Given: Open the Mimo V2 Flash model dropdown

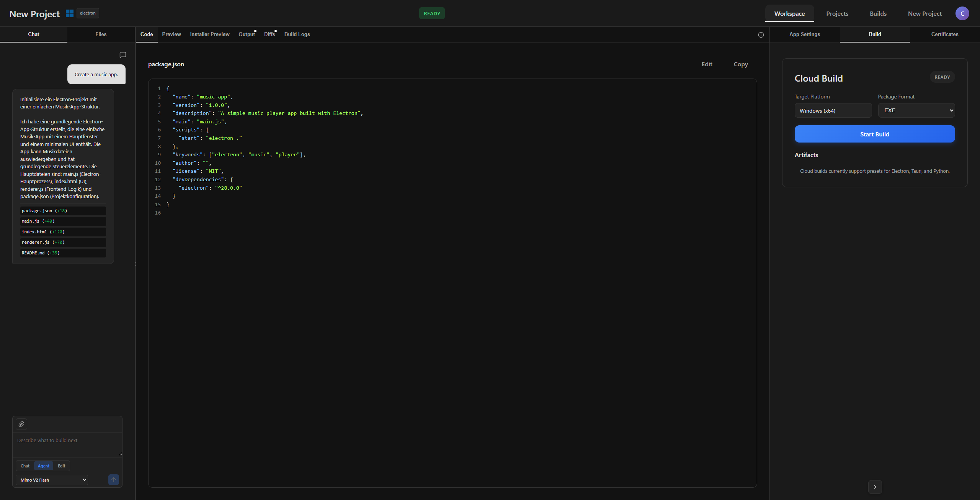Looking at the screenshot, I should point(52,480).
